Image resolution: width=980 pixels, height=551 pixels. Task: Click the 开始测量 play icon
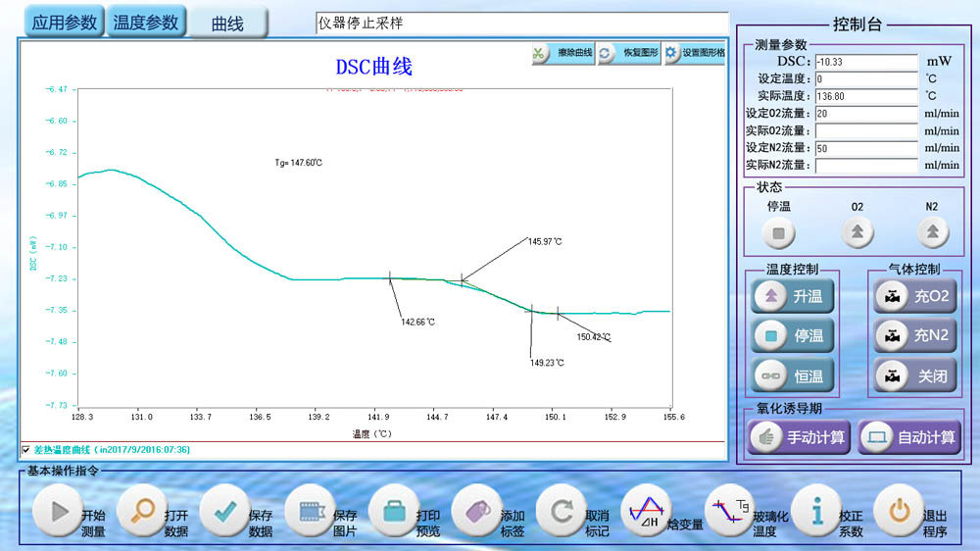click(59, 511)
